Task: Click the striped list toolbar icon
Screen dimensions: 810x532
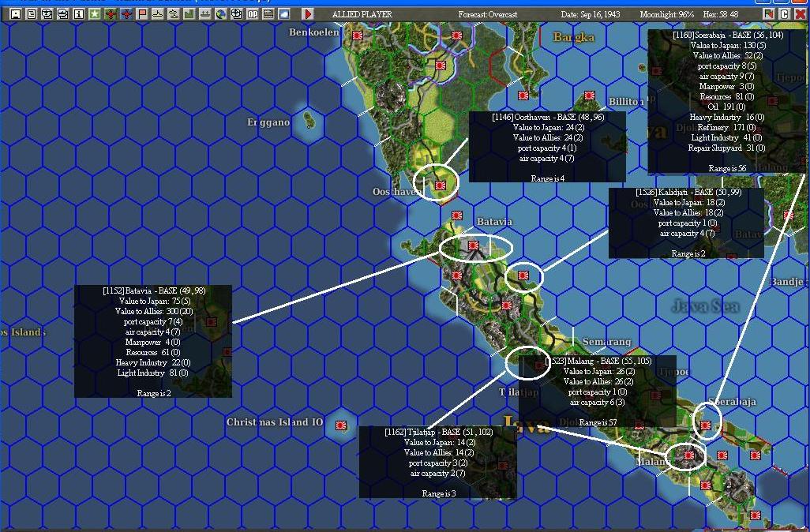Action: 268,14
